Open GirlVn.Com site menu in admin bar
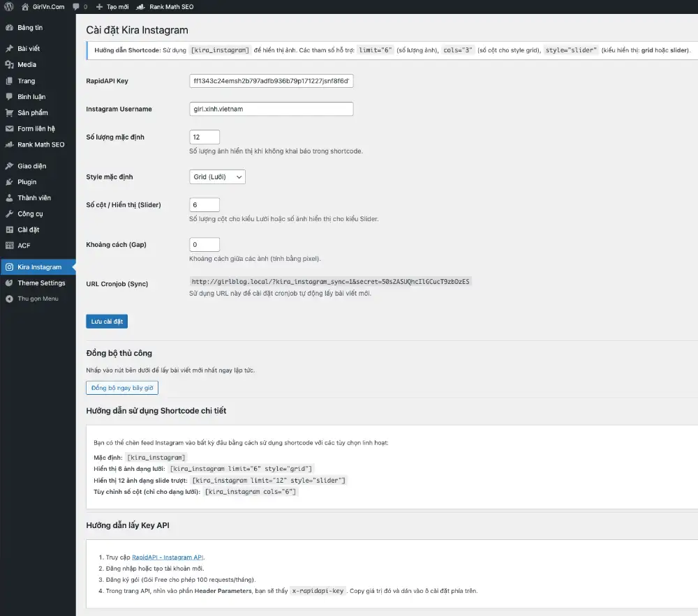698x616 pixels. click(x=43, y=6)
